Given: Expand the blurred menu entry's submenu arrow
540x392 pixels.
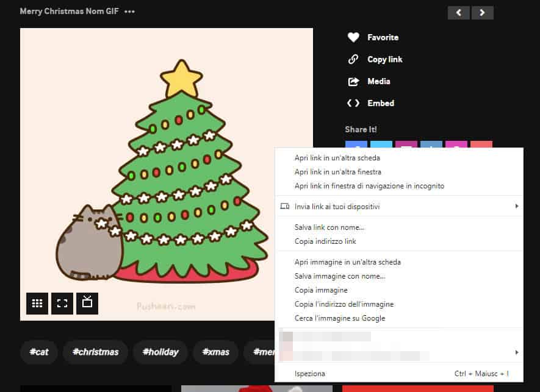Looking at the screenshot, I should (517, 352).
